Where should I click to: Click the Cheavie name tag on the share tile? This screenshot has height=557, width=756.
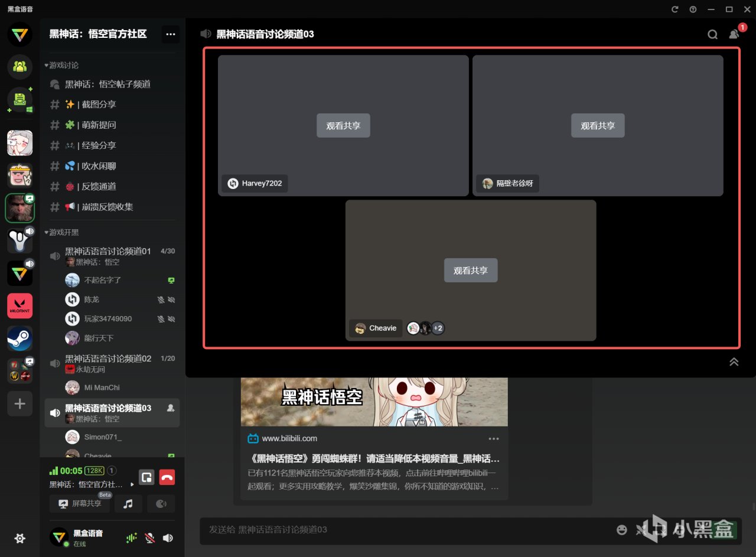(376, 328)
